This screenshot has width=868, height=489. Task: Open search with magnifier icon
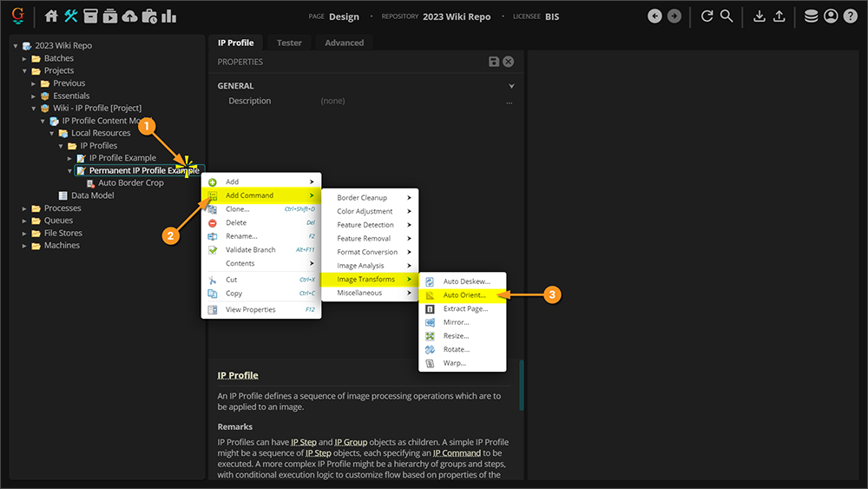[727, 16]
